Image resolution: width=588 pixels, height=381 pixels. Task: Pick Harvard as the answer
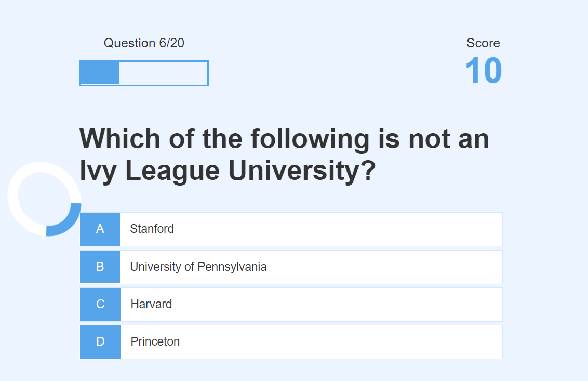tap(151, 305)
